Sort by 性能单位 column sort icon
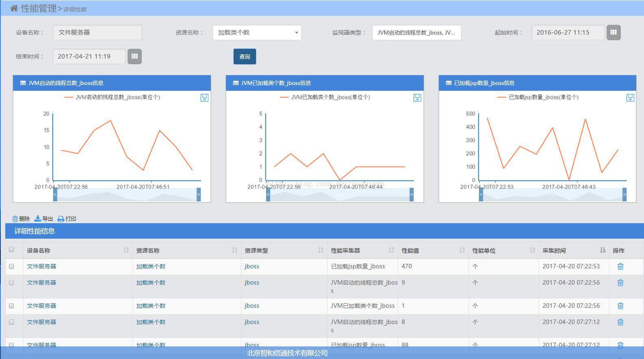The height and width of the screenshot is (359, 644). [x=532, y=250]
